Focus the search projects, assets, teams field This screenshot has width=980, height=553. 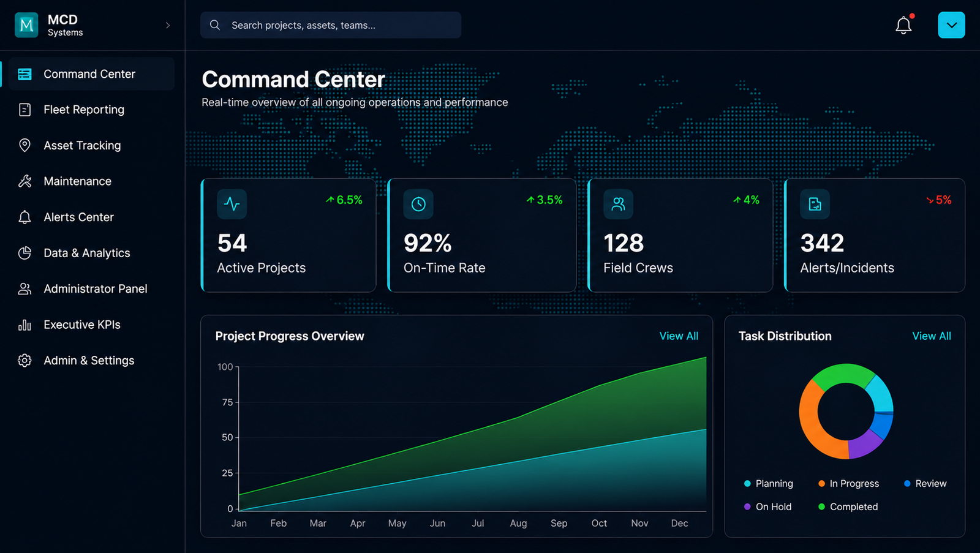331,25
